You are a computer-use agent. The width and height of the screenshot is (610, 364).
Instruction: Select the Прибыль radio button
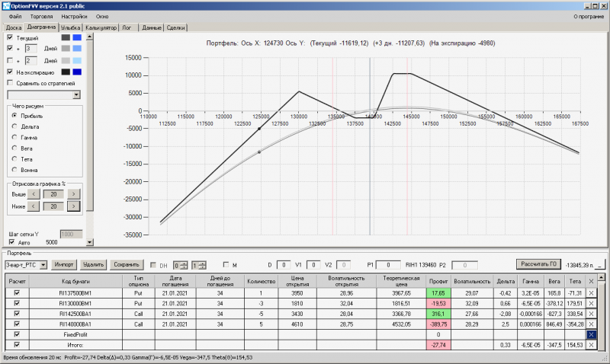(x=14, y=116)
